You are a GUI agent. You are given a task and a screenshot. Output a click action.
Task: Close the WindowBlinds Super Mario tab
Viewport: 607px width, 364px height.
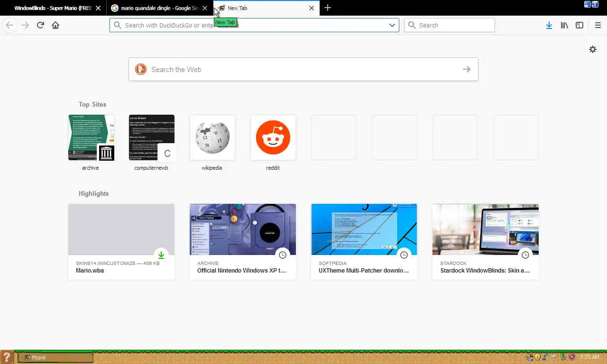tap(98, 8)
